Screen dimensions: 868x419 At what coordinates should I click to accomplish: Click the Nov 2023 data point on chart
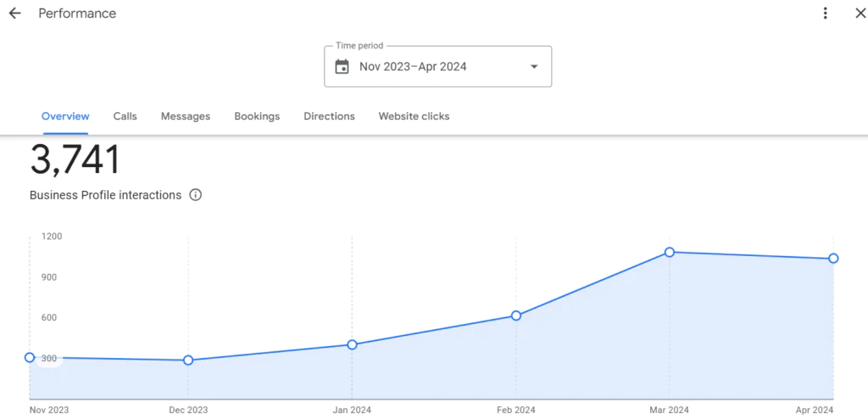[30, 358]
